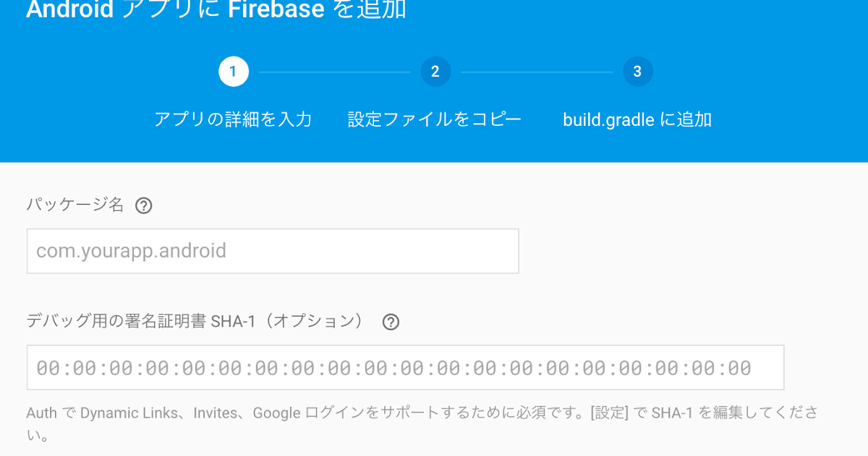The height and width of the screenshot is (456, 868).
Task: Select the question mark beside パッケージ名
Action: (x=143, y=206)
